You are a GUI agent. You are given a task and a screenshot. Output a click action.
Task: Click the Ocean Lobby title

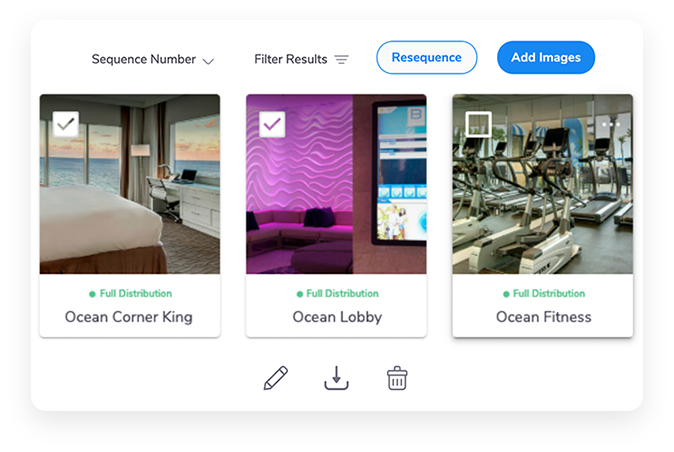[337, 317]
